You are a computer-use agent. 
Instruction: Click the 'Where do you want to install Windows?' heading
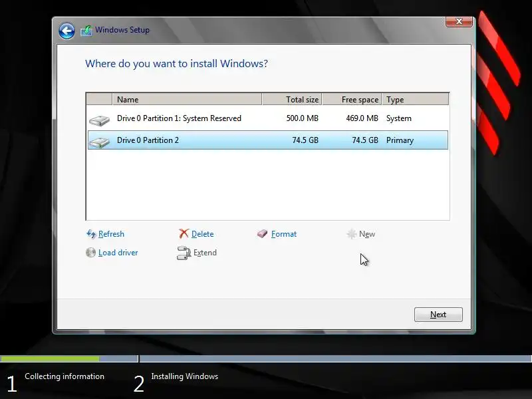point(176,63)
